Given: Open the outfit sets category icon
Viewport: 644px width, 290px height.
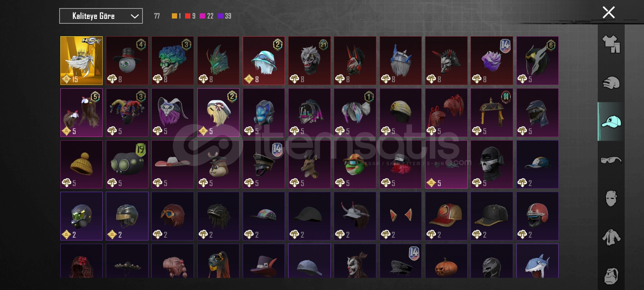Looking at the screenshot, I should [x=611, y=44].
